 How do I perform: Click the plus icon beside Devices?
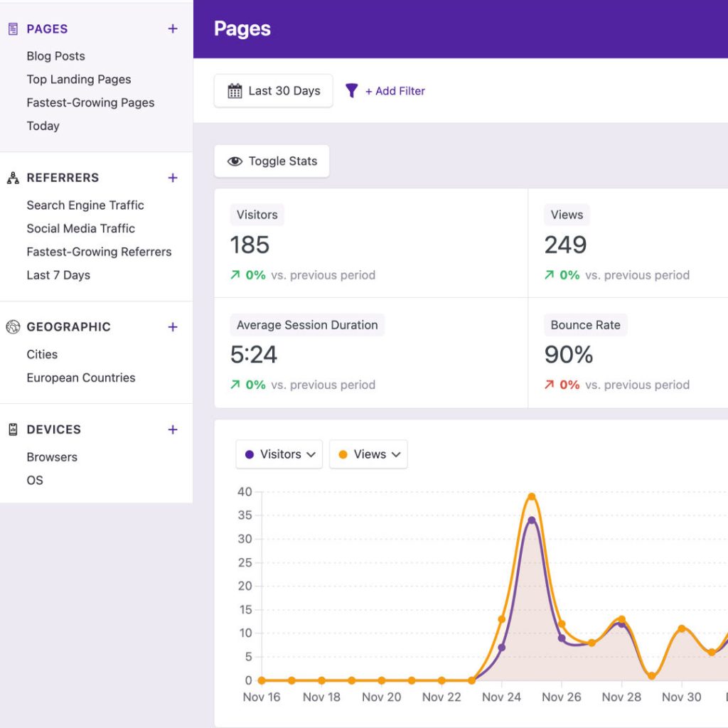(x=173, y=429)
